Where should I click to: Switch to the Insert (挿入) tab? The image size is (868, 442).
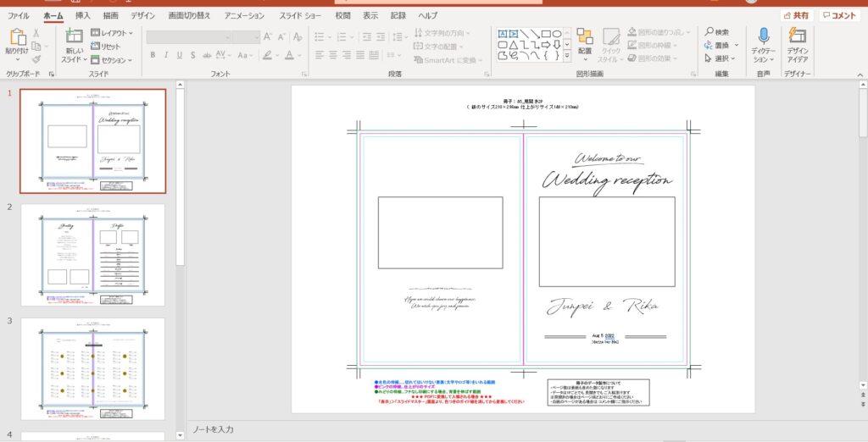(x=83, y=15)
